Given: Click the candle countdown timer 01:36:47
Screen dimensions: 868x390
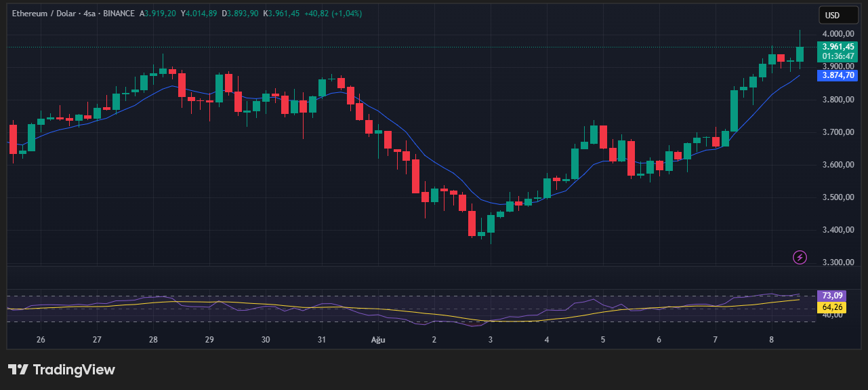Looking at the screenshot, I should point(838,56).
